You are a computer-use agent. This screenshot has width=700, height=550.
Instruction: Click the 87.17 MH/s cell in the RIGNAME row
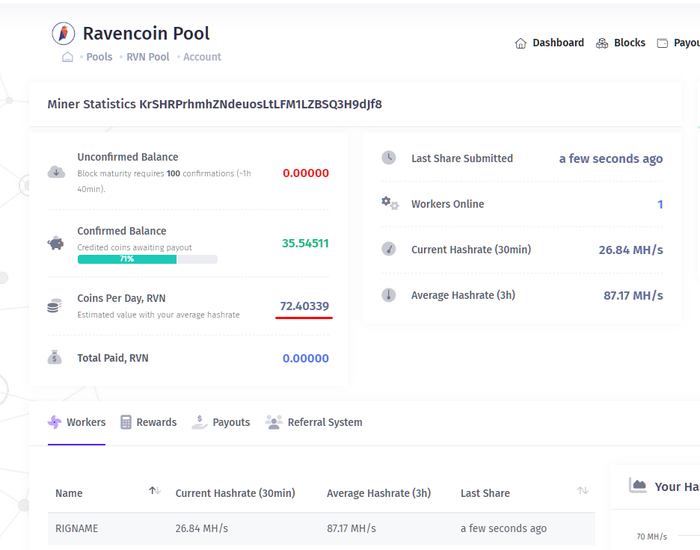(351, 529)
